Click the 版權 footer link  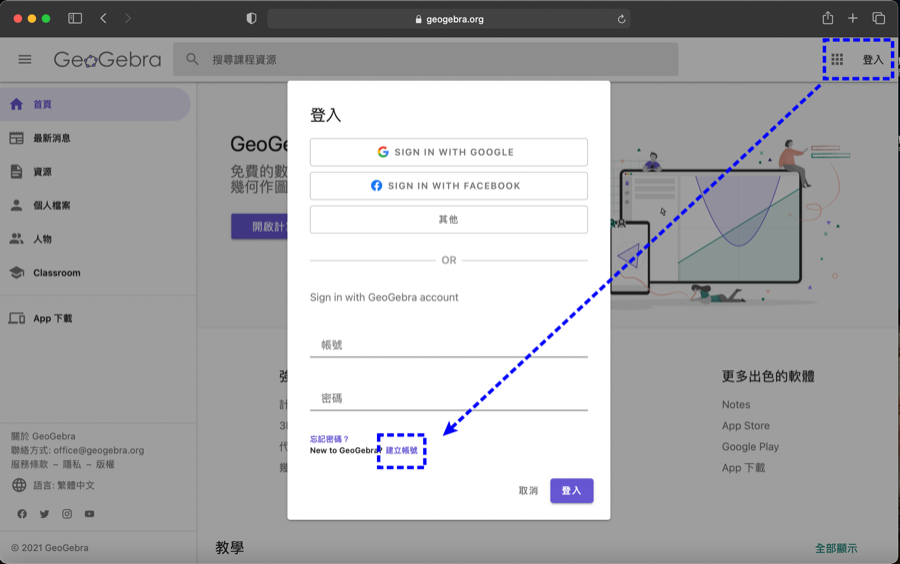point(105,464)
